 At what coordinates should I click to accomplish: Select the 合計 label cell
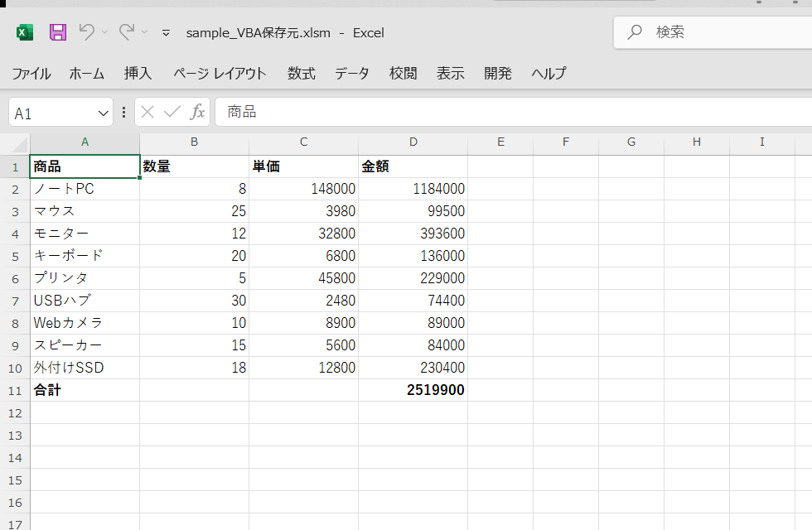click(85, 390)
